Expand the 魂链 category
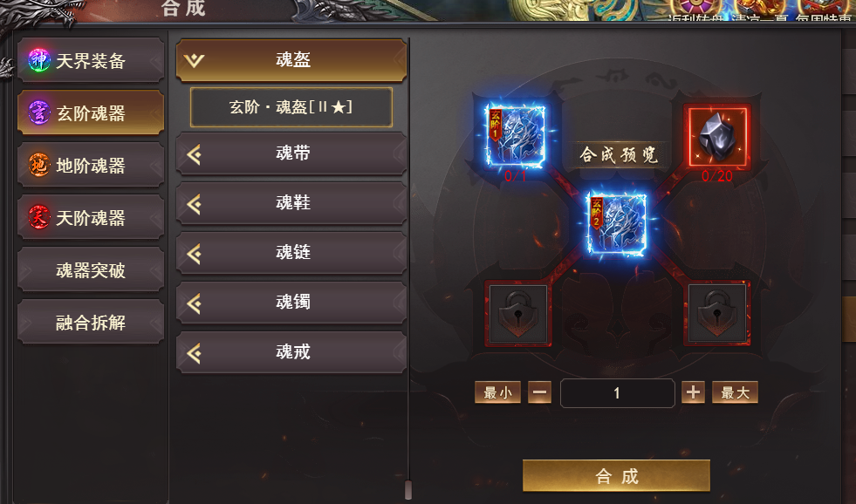 click(291, 253)
